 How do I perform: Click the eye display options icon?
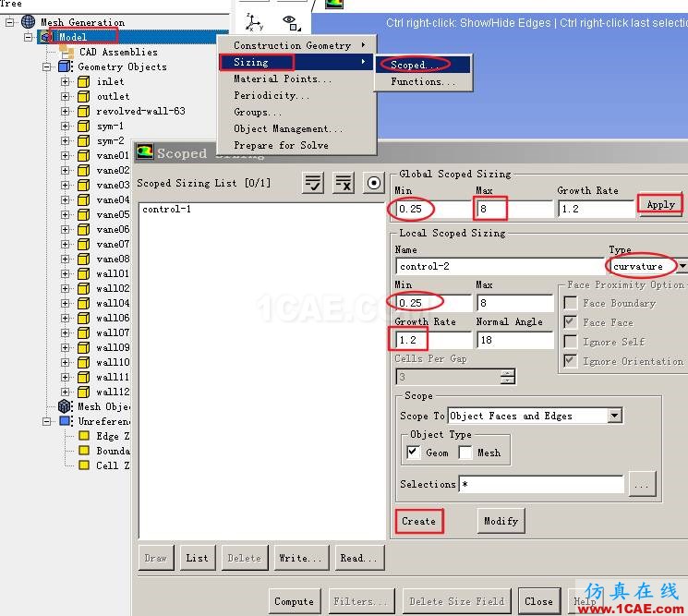[292, 22]
